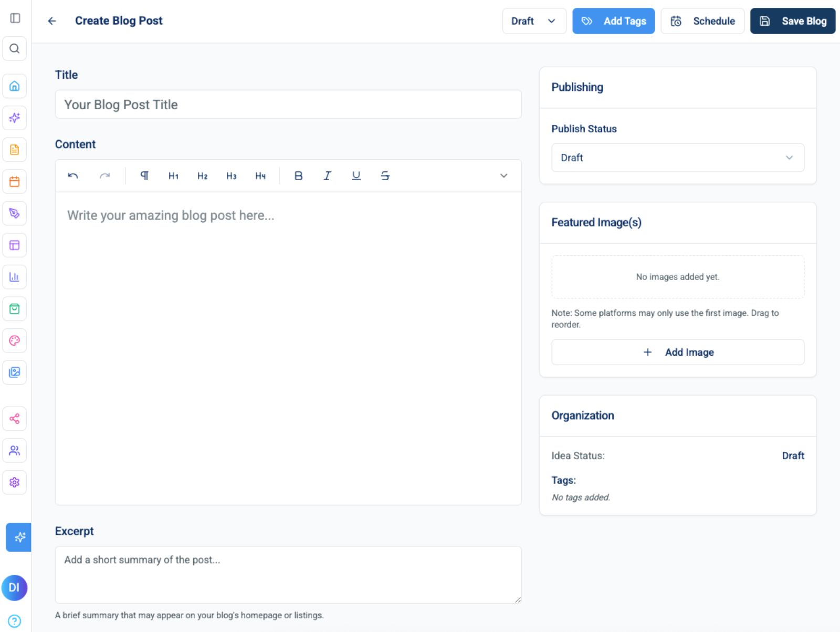The width and height of the screenshot is (840, 632).
Task: Open the Draft status dropdown in the header
Action: (x=533, y=21)
